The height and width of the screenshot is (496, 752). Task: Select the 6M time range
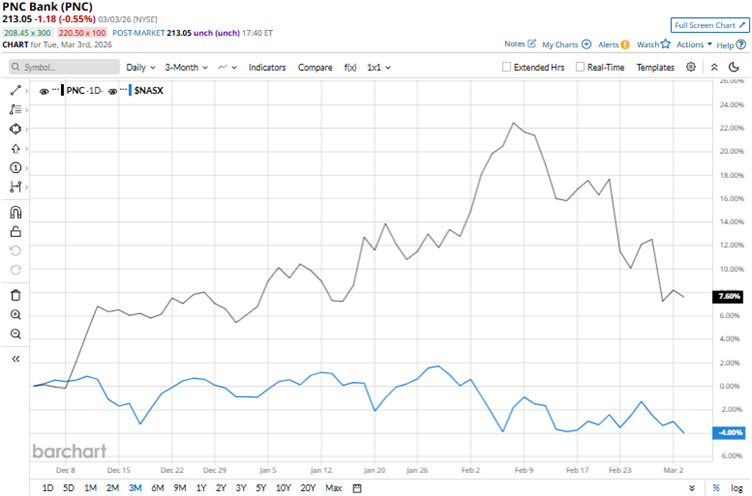click(157, 488)
